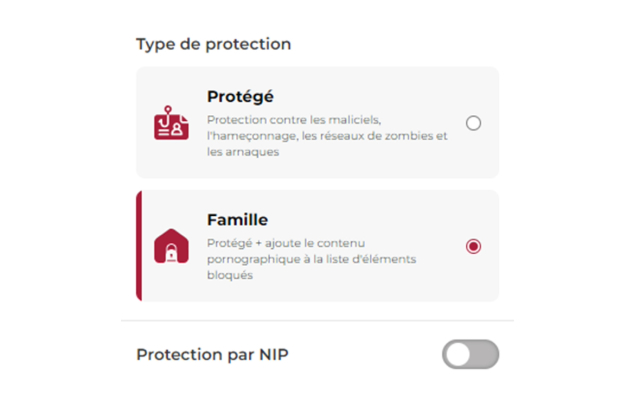Select the Protégé radio button
Screen dimensions: 640x400
(473, 123)
